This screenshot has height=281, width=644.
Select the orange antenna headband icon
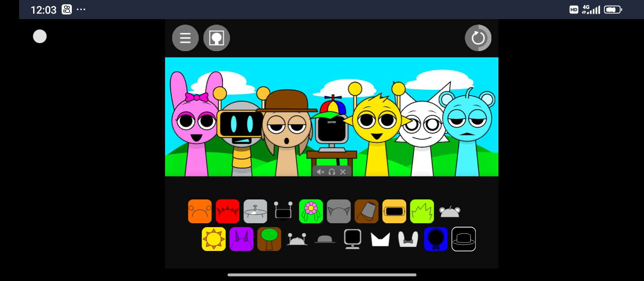tap(200, 211)
